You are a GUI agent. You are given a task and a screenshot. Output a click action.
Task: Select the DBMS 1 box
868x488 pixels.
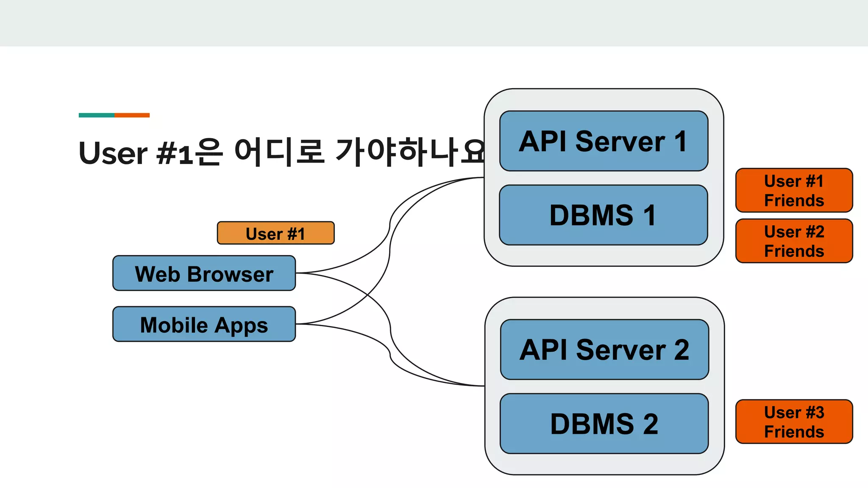click(x=604, y=215)
